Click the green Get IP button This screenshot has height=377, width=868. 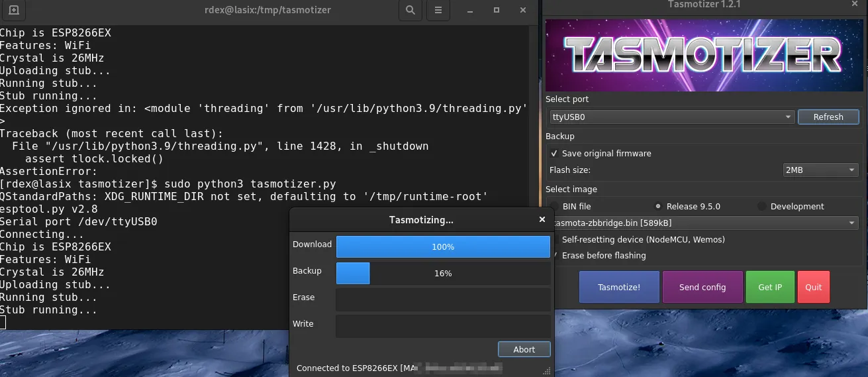tap(770, 287)
